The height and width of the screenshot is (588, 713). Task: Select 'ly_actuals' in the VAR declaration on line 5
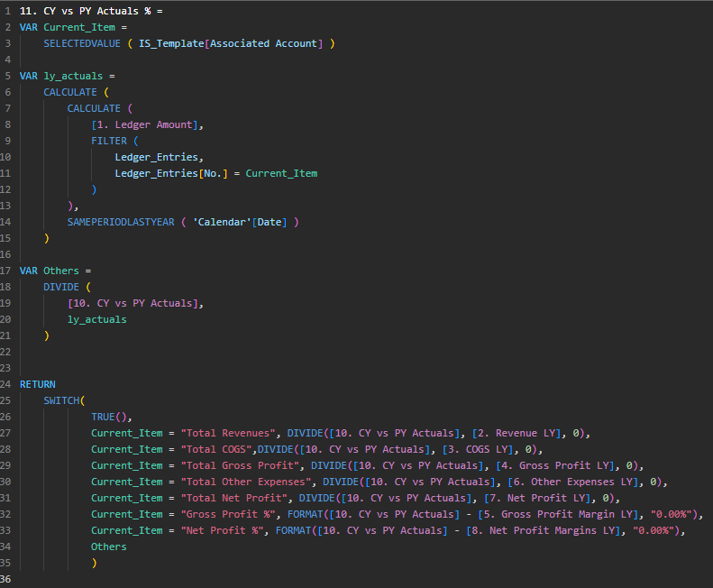(73, 76)
